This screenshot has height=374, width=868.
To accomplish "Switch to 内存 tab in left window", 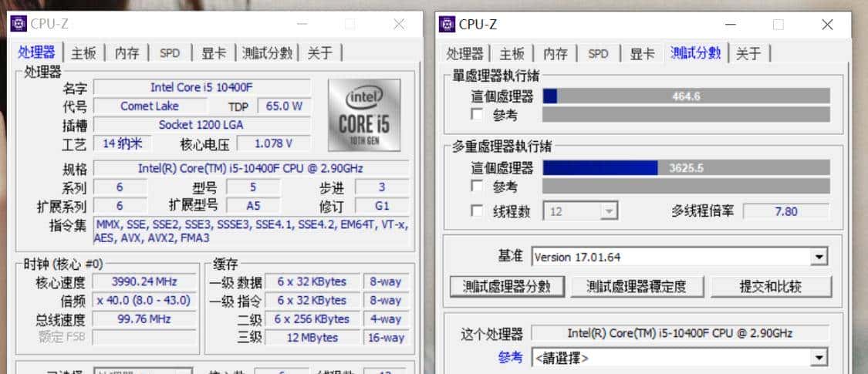I will coord(127,53).
